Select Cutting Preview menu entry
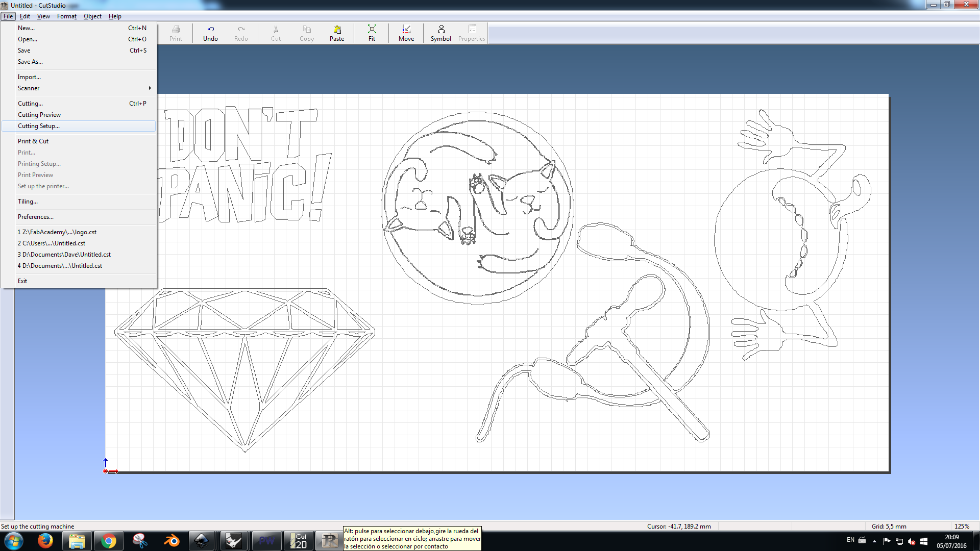 [x=79, y=115]
